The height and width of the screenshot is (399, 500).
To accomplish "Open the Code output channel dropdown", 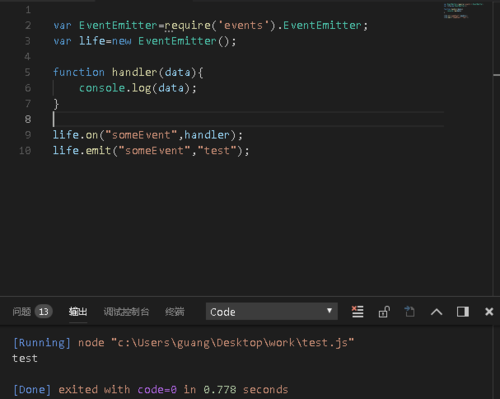I will coord(272,311).
